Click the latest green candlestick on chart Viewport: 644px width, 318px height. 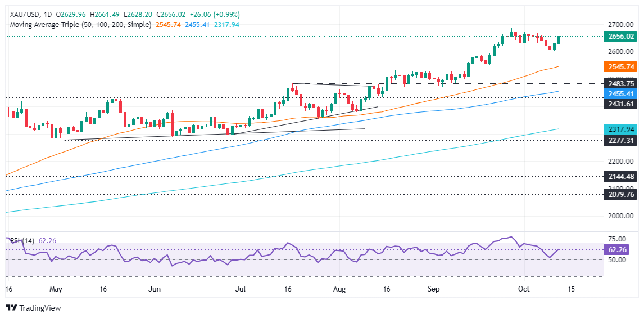[559, 39]
